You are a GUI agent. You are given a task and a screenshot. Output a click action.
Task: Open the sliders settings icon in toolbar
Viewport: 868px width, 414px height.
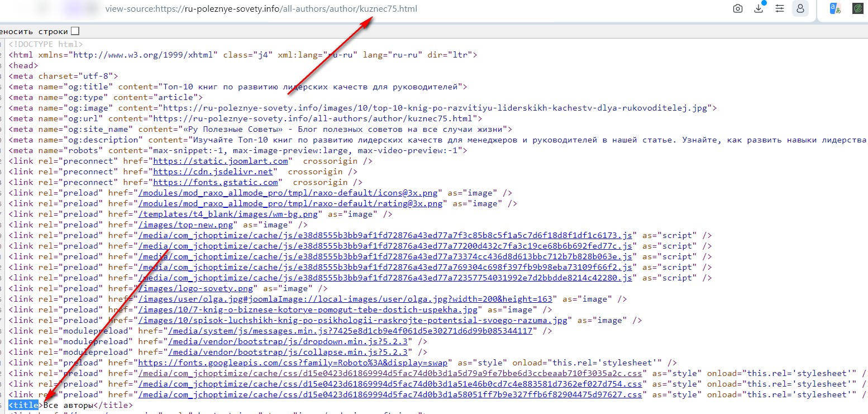[780, 8]
